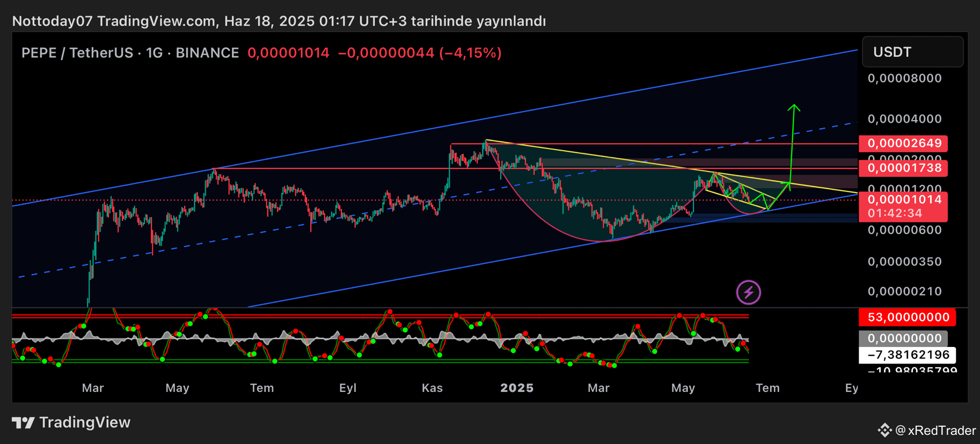Click the Kas label on time axis
The height and width of the screenshot is (444, 980).
point(432,388)
